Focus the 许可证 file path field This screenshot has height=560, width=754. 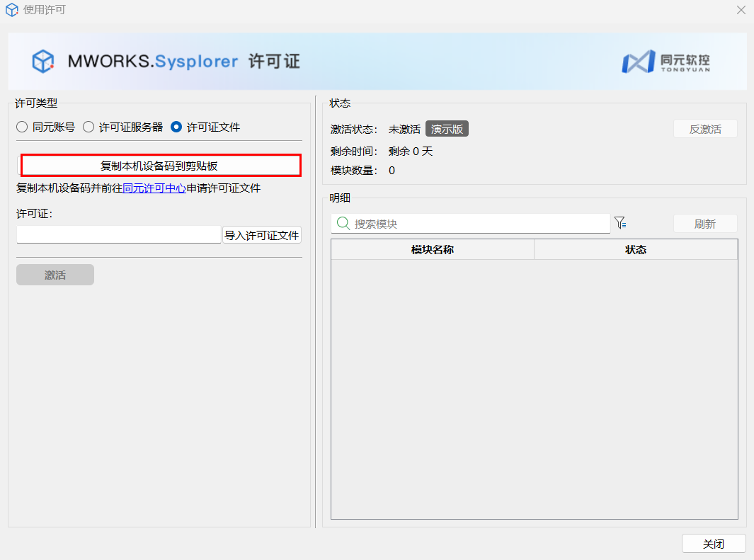click(119, 234)
